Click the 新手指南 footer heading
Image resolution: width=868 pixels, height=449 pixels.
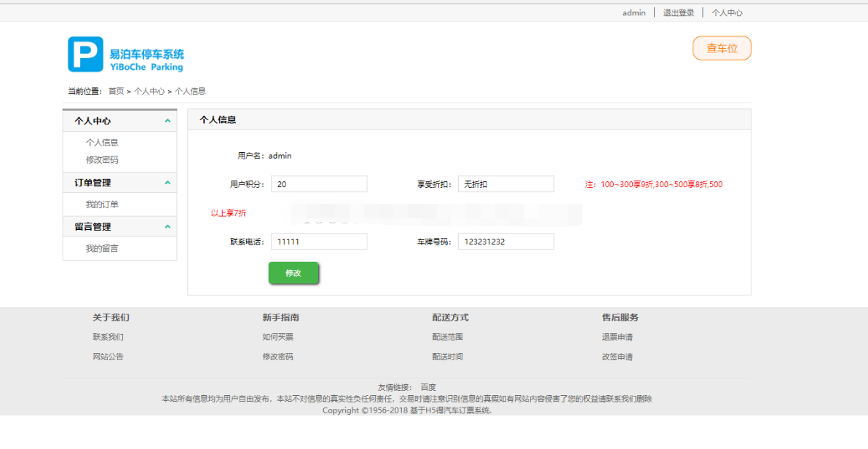point(280,317)
